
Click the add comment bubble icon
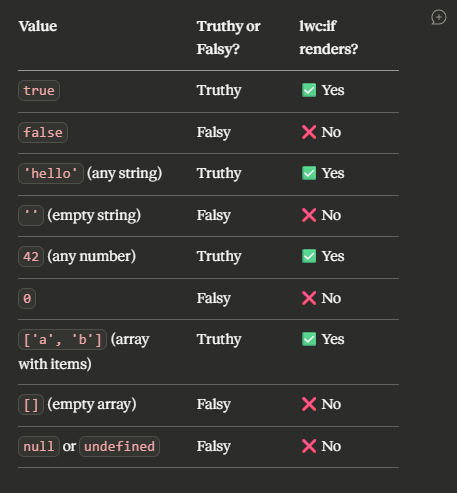439,17
